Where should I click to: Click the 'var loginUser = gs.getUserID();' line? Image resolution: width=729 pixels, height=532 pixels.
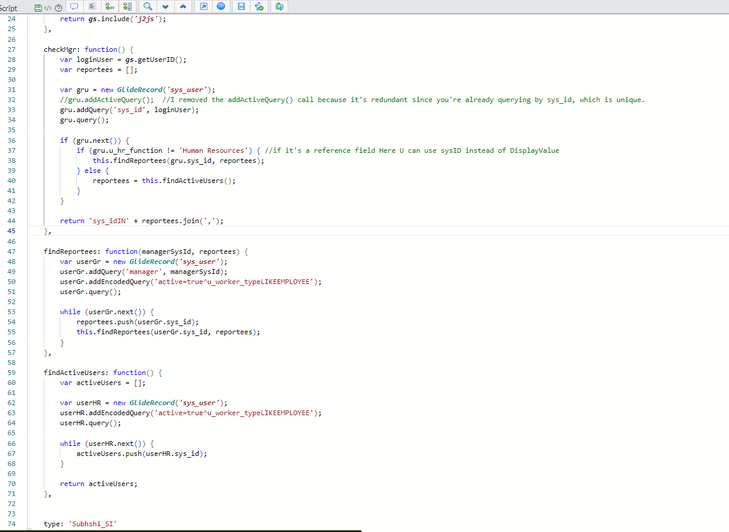[x=123, y=60]
